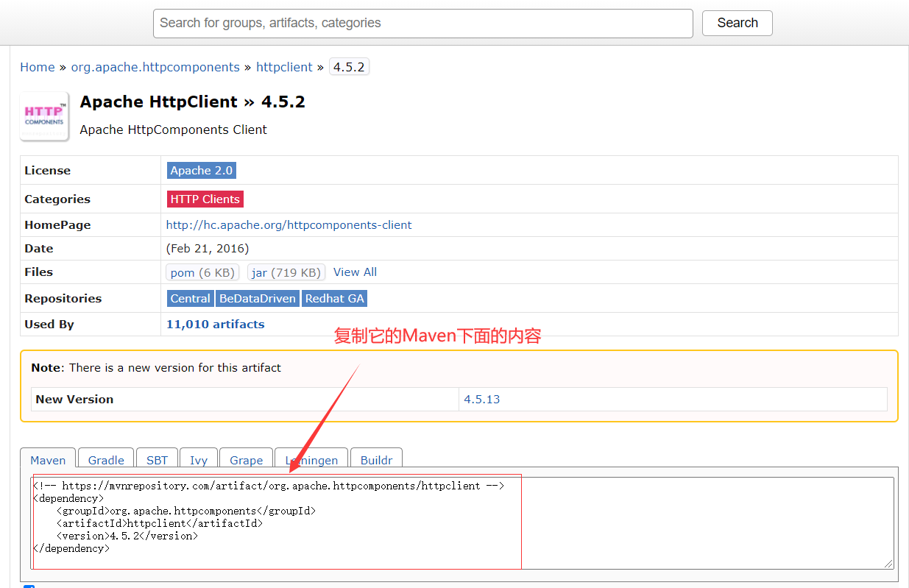This screenshot has height=588, width=909.
Task: Navigate to the Home breadcrumb link
Action: point(38,67)
